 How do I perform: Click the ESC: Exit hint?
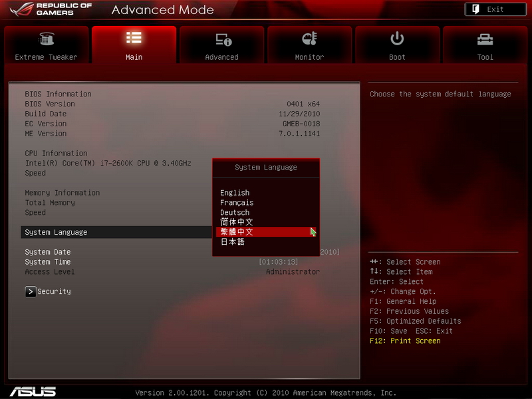pyautogui.click(x=434, y=331)
